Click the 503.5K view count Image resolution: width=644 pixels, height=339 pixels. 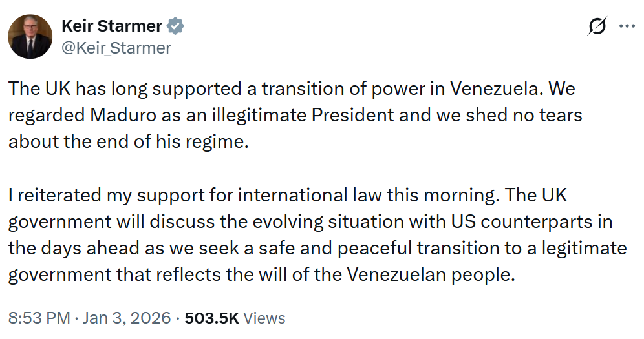[x=212, y=318]
